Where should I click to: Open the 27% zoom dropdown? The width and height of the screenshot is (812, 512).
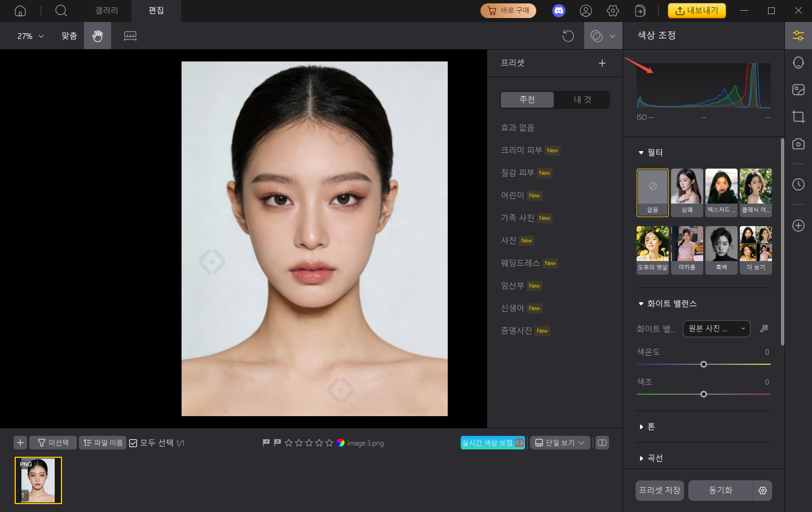[30, 36]
